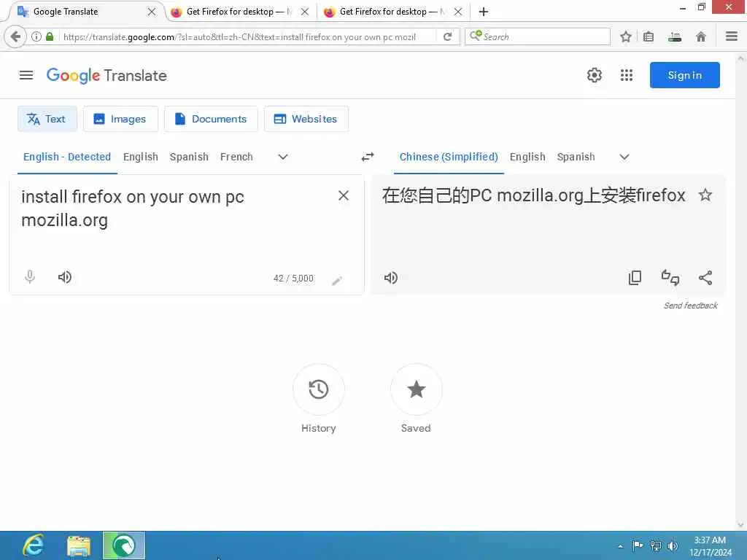The image size is (747, 560).
Task: Expand more target languages dropdown
Action: pyautogui.click(x=624, y=157)
